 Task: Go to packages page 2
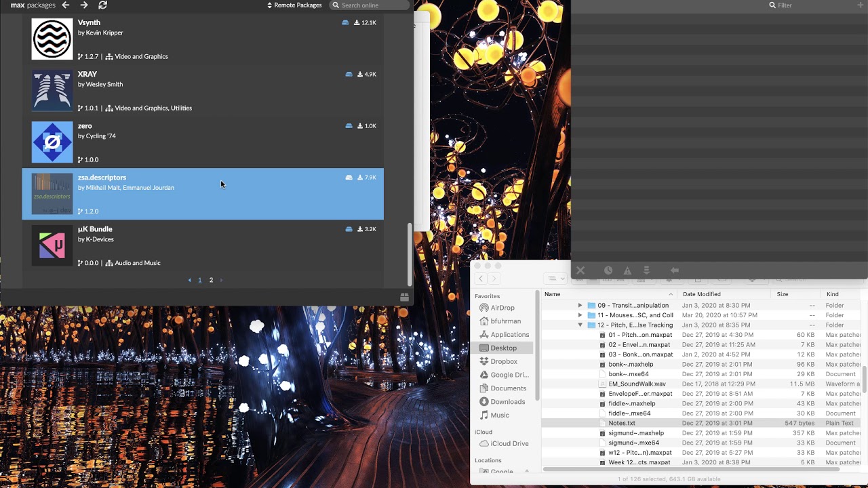tap(211, 280)
